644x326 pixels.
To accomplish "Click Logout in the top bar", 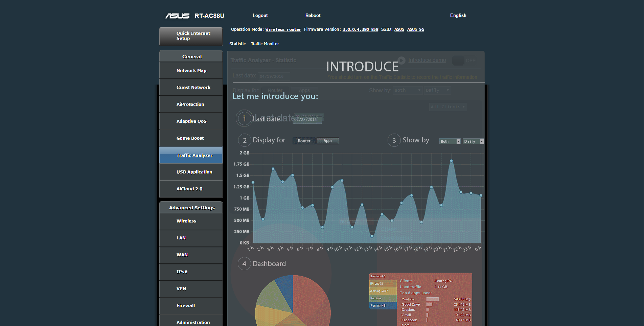I will [260, 16].
